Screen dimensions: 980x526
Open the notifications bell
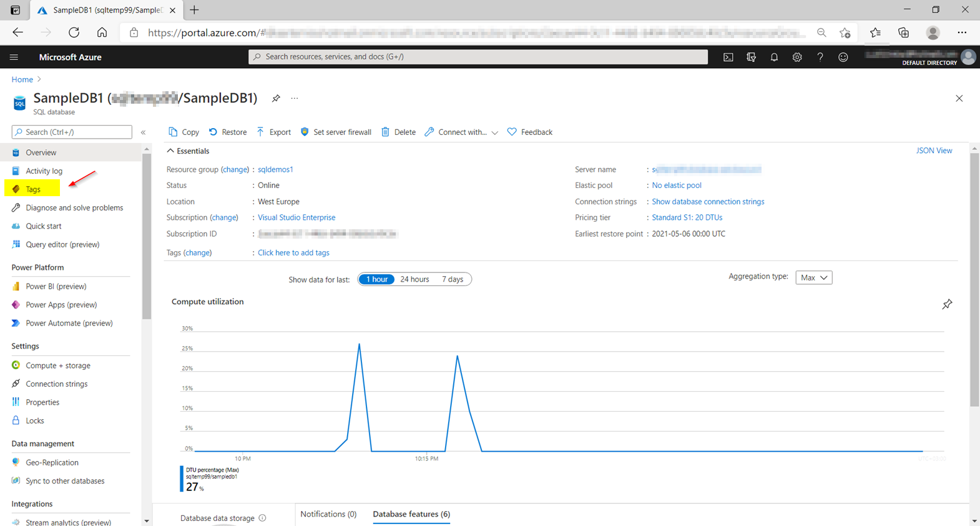(x=774, y=57)
